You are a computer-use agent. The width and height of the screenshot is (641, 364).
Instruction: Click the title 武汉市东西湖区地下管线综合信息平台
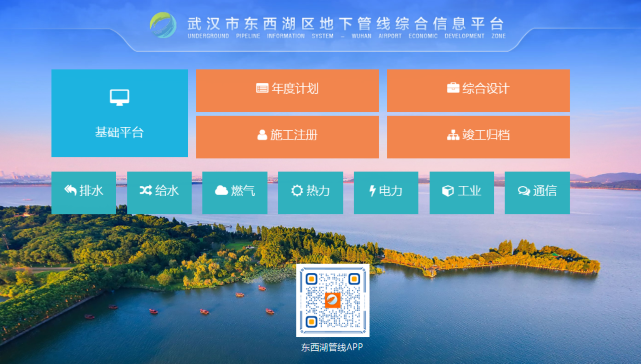[x=346, y=24]
